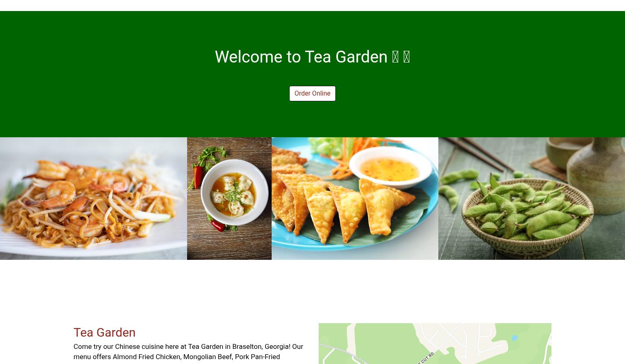Click the Tea Garden section title
This screenshot has height=364, width=625.
(x=104, y=332)
